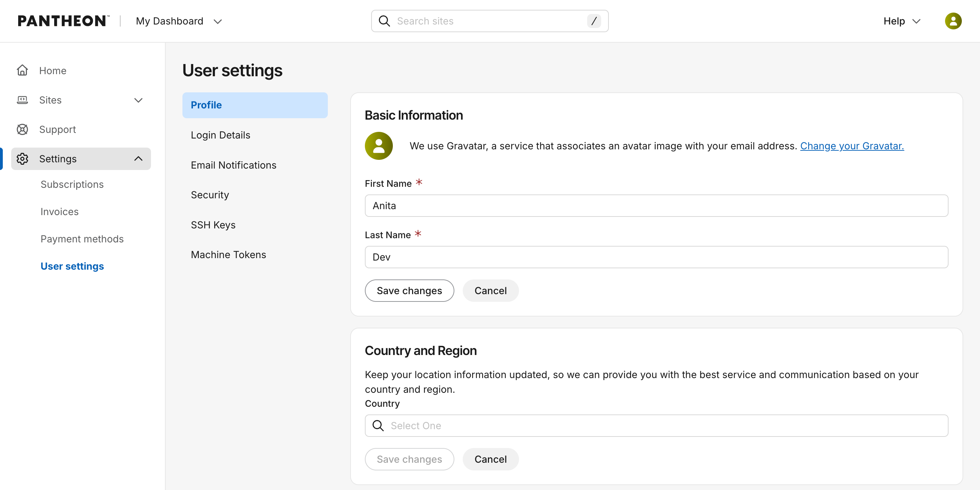Click the User settings page title
Image resolution: width=980 pixels, height=490 pixels.
[x=232, y=70]
